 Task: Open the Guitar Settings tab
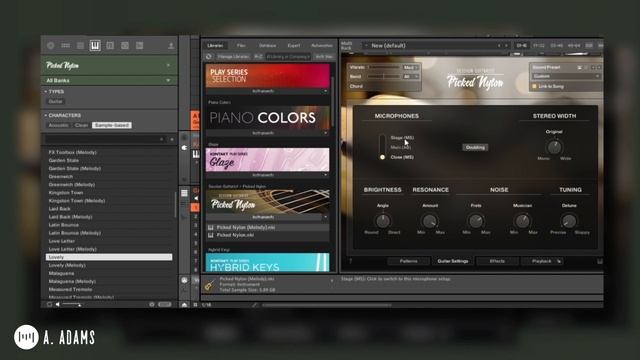453,261
